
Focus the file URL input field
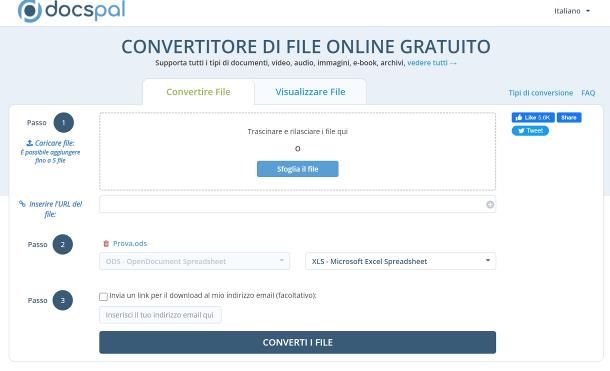click(298, 204)
